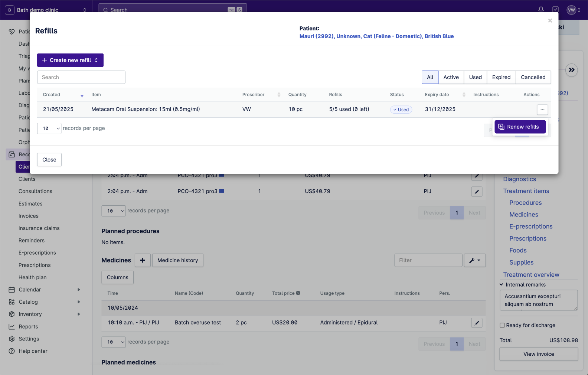Open records per page dropdown in Refills

(49, 128)
